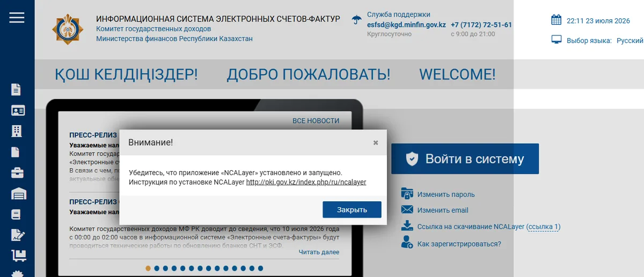Click ИНФОРМАЦИОННАЯ СИСТЕМА ЭЛЕКТРОННЫХ СЧЕТОВ-ФАКТУР title
This screenshot has height=277, width=644.
click(x=218, y=19)
